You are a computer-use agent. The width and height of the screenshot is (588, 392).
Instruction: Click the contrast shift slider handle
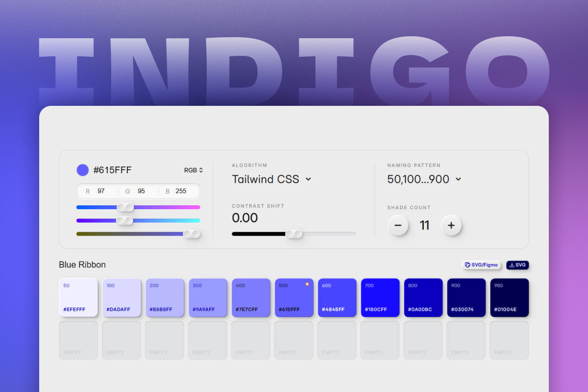[x=294, y=234]
